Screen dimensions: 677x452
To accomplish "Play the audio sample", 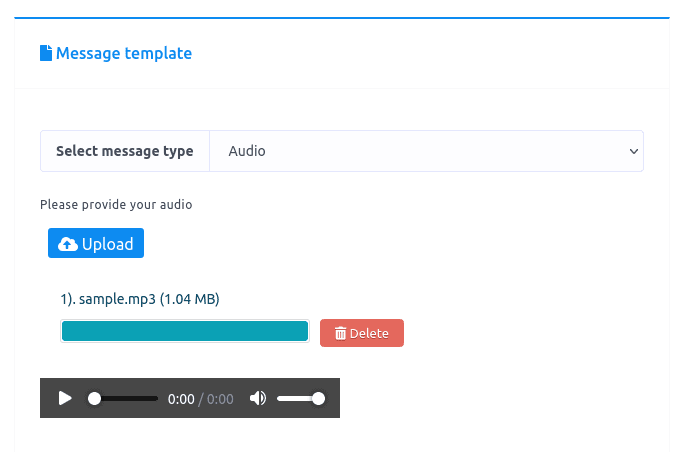I will [65, 398].
